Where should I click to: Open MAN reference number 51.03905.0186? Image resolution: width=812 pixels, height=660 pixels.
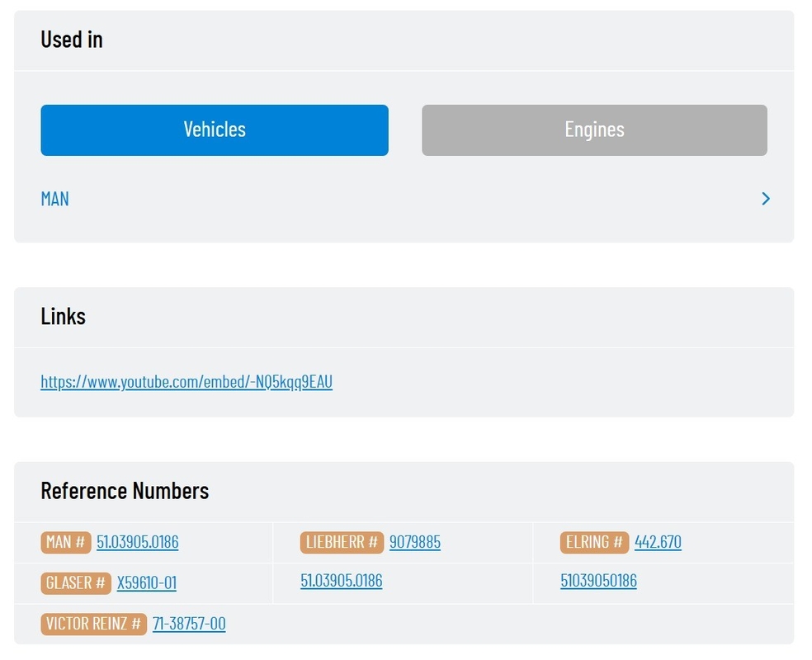click(x=138, y=542)
